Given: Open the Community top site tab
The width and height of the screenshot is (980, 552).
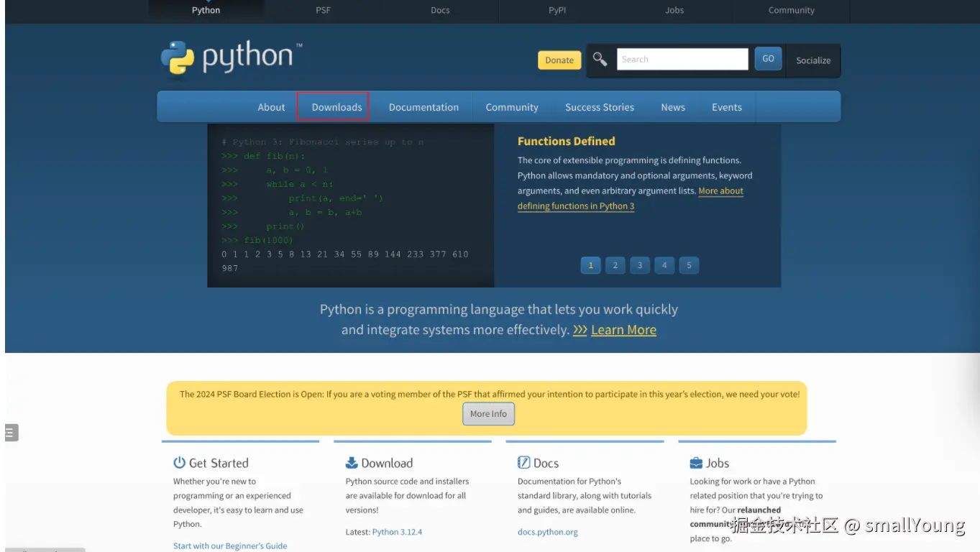Looking at the screenshot, I should [791, 10].
